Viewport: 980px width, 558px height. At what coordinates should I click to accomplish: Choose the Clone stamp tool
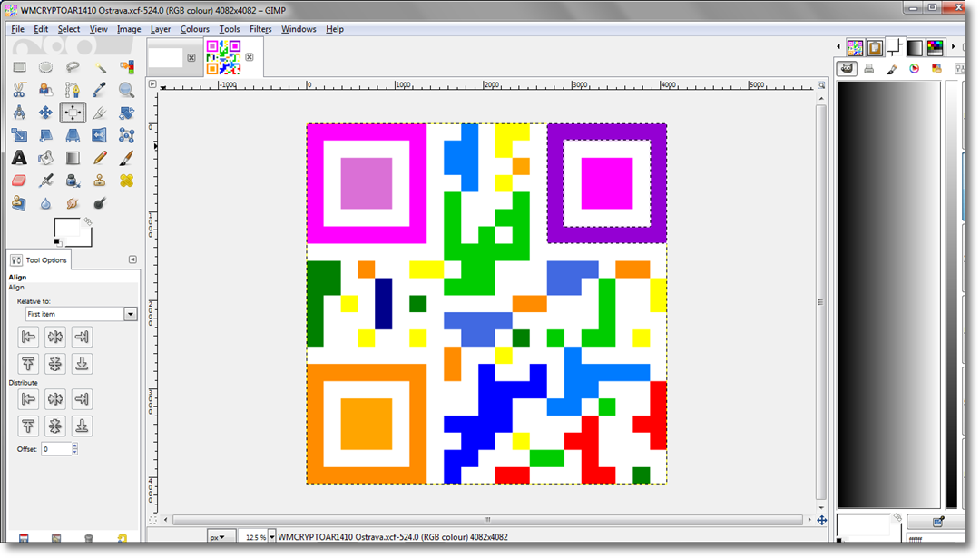coord(100,181)
